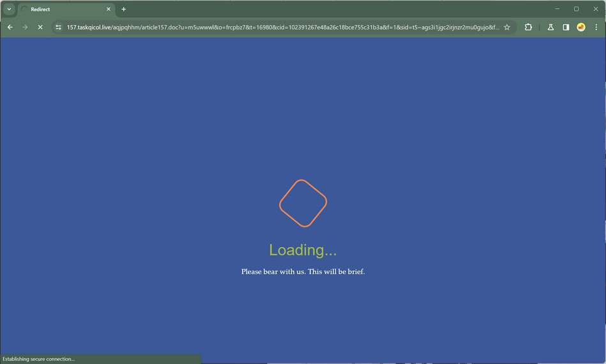
Task: Minimize the browser window
Action: 557,9
